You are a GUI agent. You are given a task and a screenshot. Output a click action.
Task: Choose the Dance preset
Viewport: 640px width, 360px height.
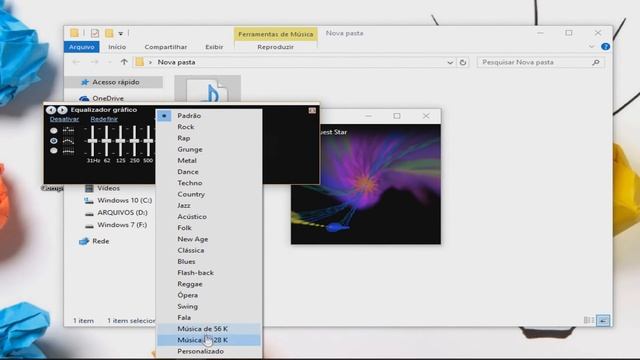[209, 172]
